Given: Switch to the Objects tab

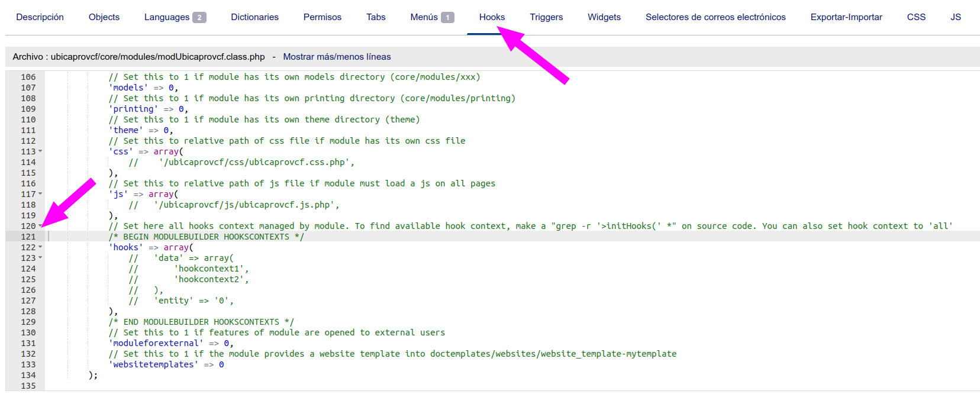Looking at the screenshot, I should coord(104,17).
